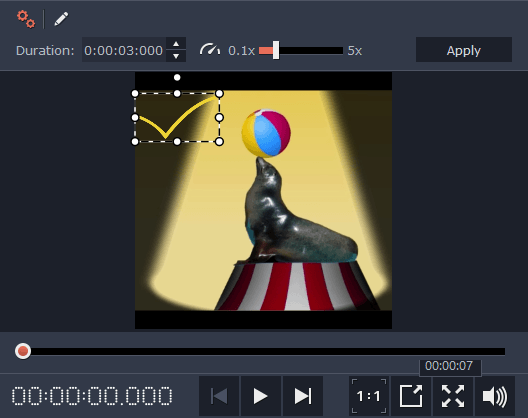528x418 pixels.
Task: Click the speedometer speed icon
Action: coord(210,50)
